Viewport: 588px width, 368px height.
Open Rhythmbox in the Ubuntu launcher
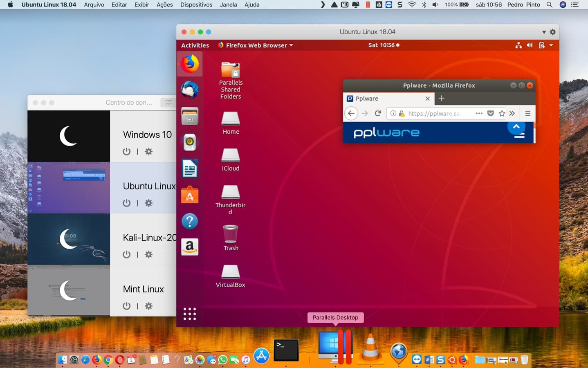(190, 142)
